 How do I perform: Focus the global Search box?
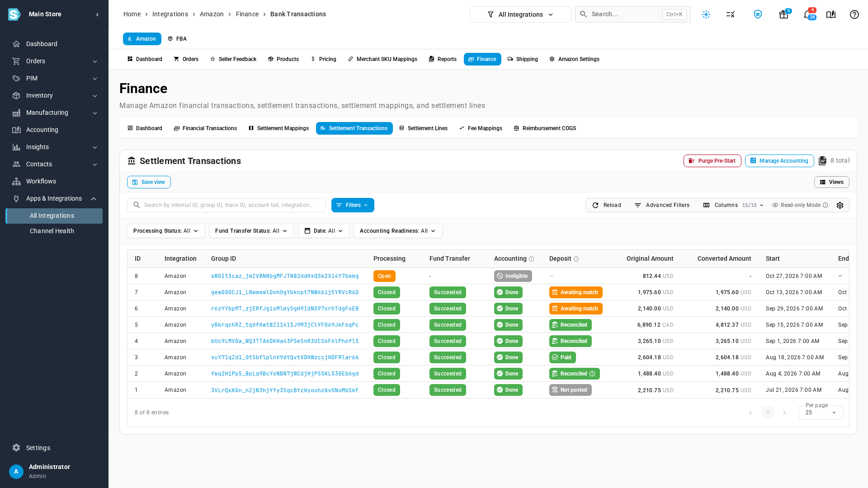click(x=632, y=14)
